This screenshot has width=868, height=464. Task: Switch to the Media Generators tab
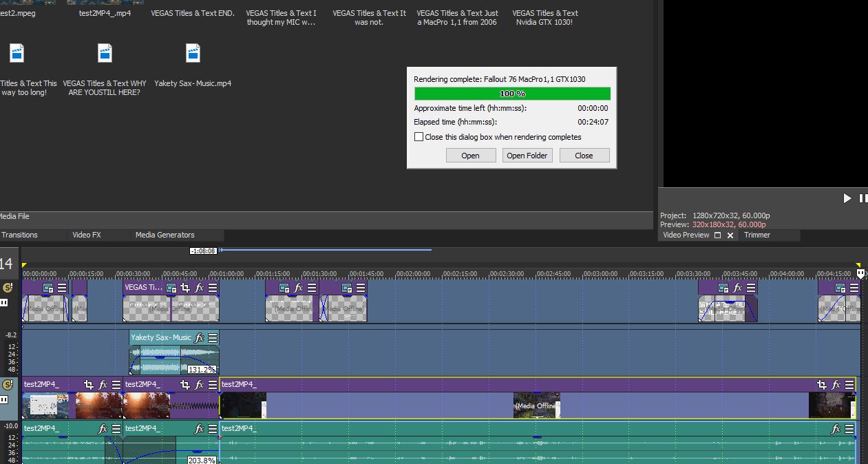[x=165, y=235]
